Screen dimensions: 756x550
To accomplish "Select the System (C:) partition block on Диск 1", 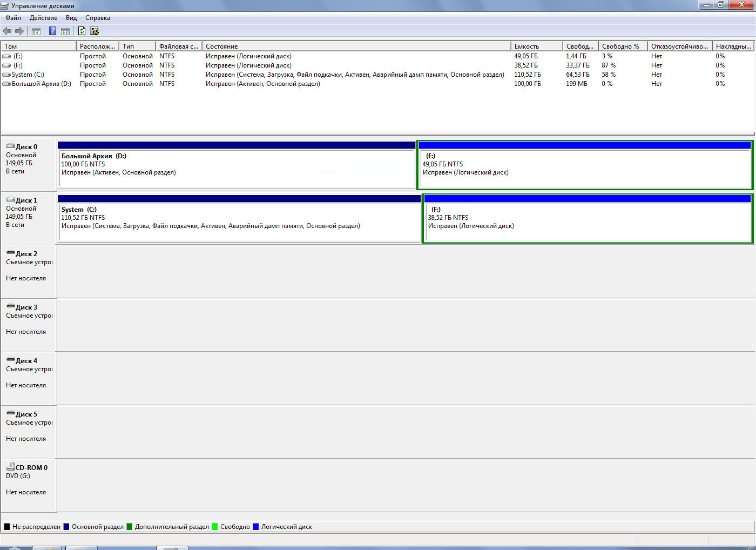I will coord(239,218).
